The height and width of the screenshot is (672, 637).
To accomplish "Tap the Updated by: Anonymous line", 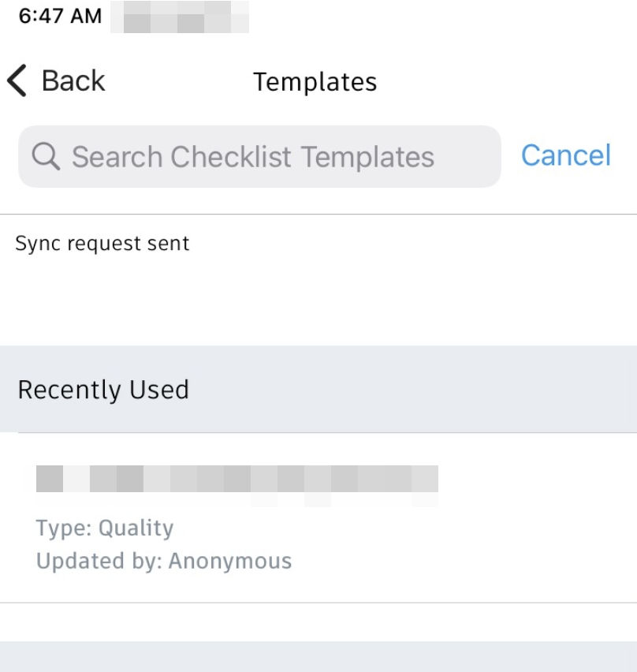I will point(163,562).
